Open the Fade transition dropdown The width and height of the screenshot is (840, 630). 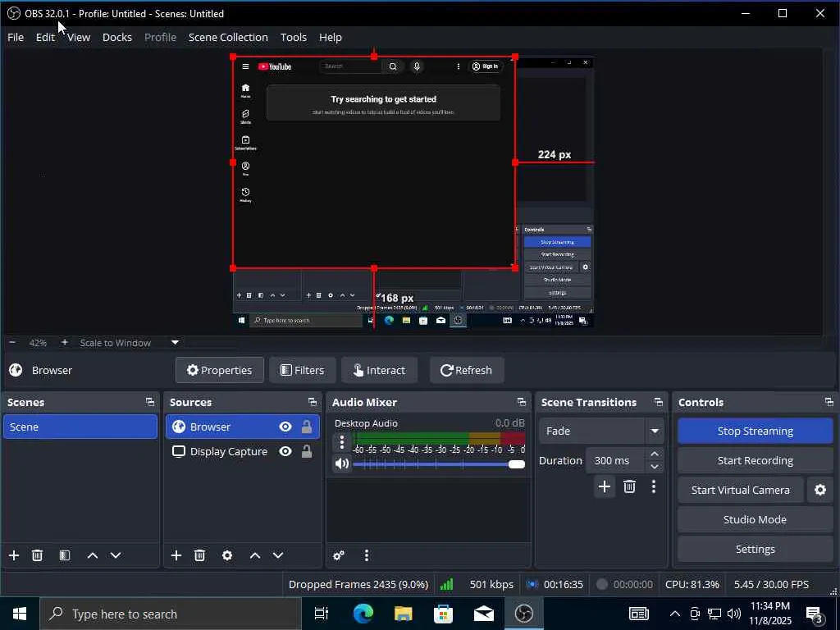(x=655, y=431)
